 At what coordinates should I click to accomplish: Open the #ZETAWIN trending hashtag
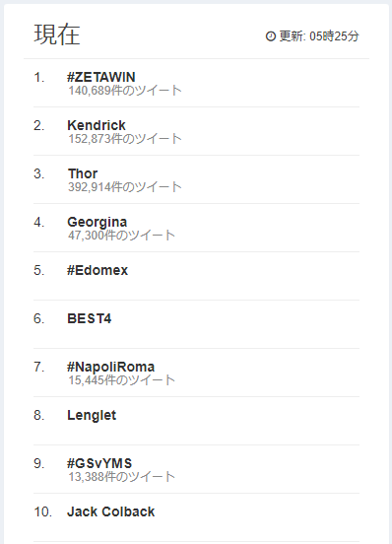coord(101,77)
